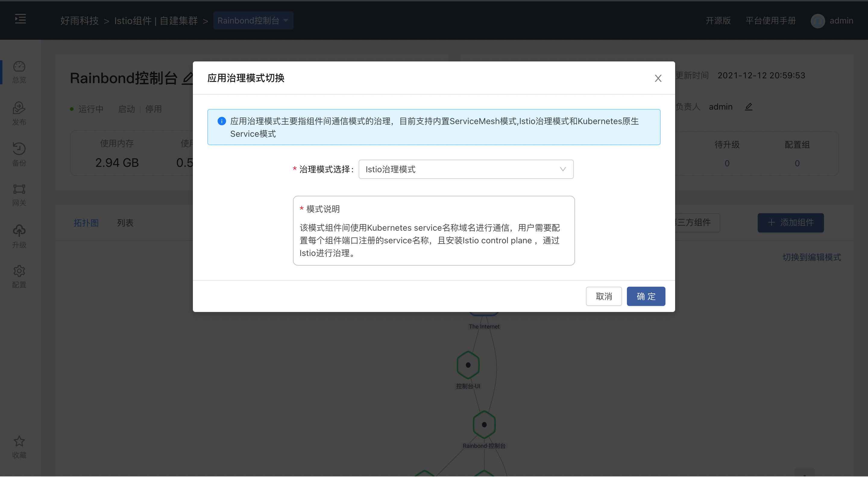Open the 发布 publish sidebar item

click(19, 114)
